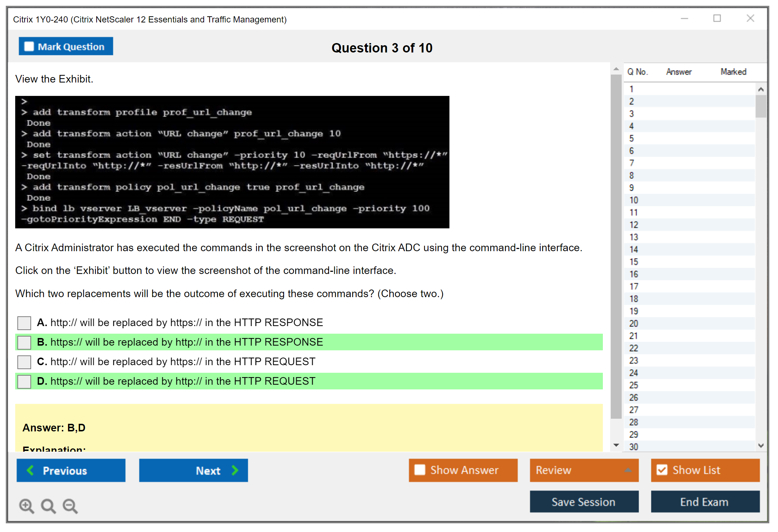The width and height of the screenshot is (778, 532).
Task: Expand the Review dropdown menu
Action: pyautogui.click(x=628, y=470)
